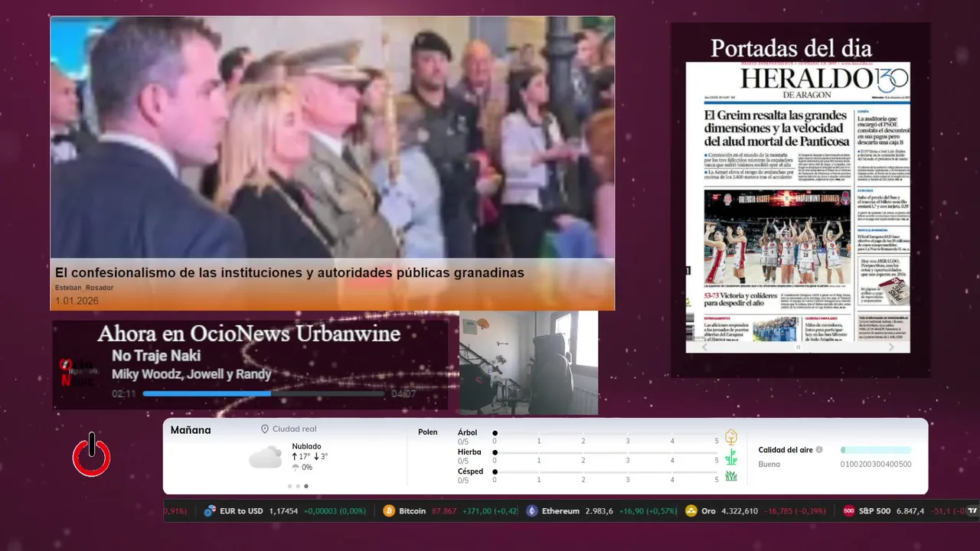Click artists Miky Woodz, Jowell y Randy

pos(191,374)
